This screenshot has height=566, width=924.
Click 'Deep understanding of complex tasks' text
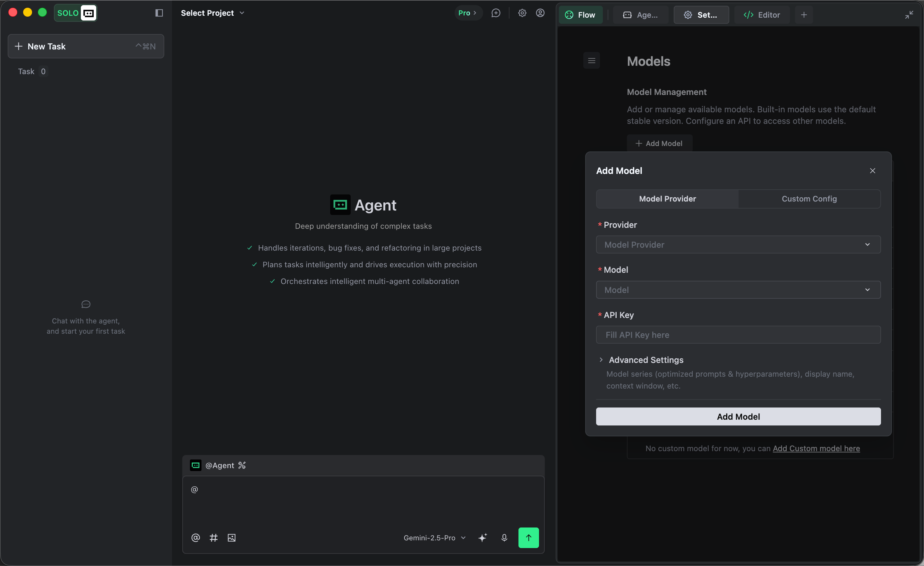tap(363, 226)
